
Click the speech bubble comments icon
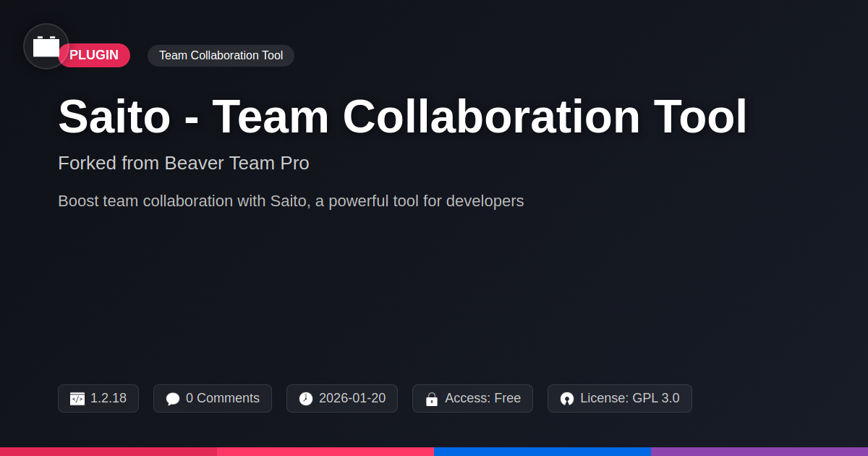coord(173,399)
